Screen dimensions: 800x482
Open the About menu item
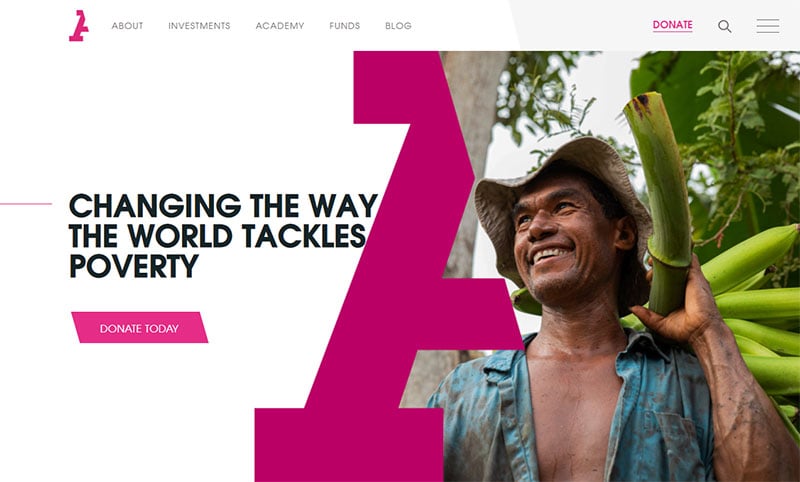(128, 26)
